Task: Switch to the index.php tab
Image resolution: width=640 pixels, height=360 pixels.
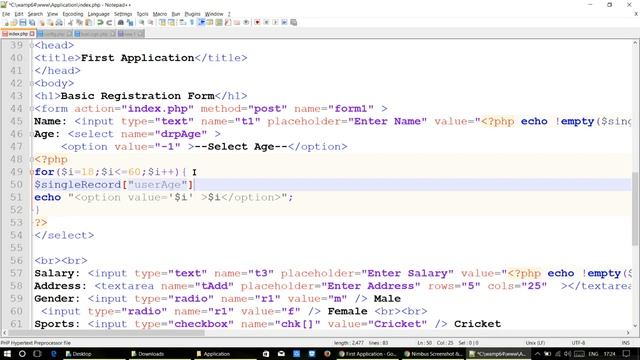Action: 18,34
